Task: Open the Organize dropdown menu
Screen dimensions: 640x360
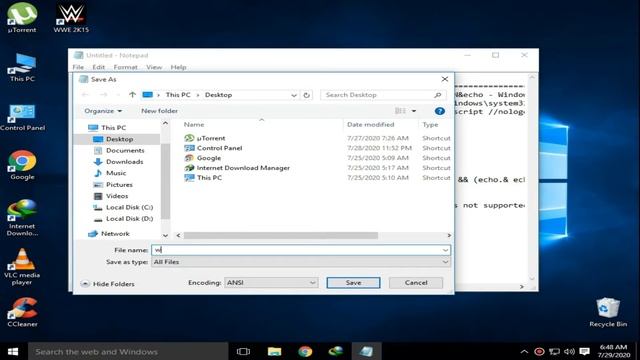Action: pos(103,111)
